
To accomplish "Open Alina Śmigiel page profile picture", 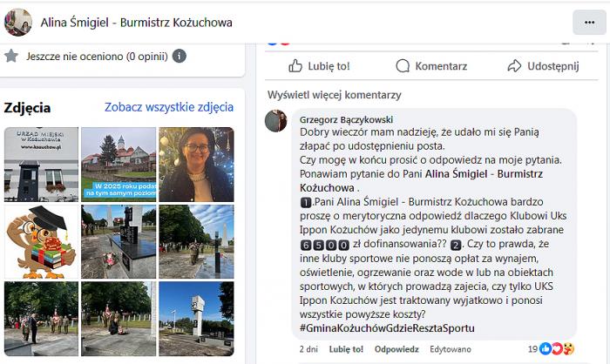I will tap(18, 23).
